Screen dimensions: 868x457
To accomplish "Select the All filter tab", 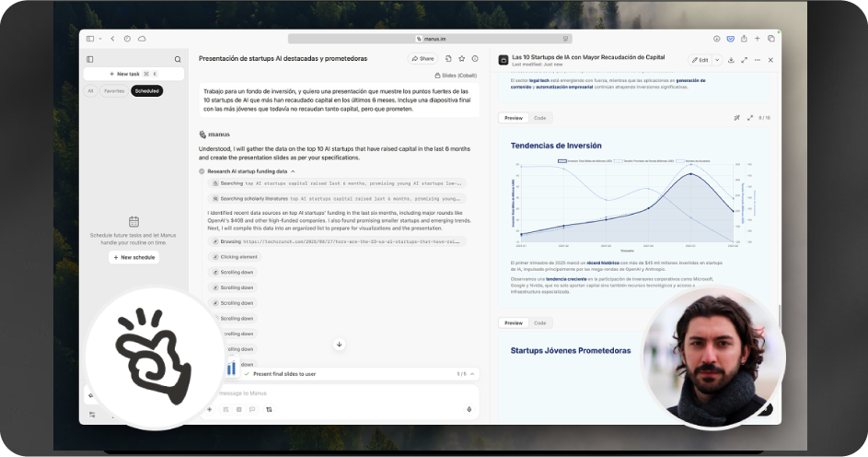I will coord(90,91).
